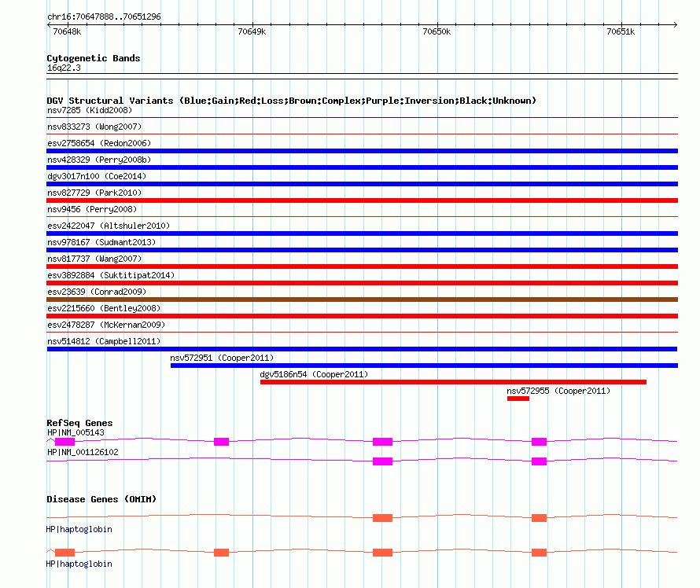
Task: Open the Disease Genes (OMIM) track title
Action: click(x=101, y=499)
